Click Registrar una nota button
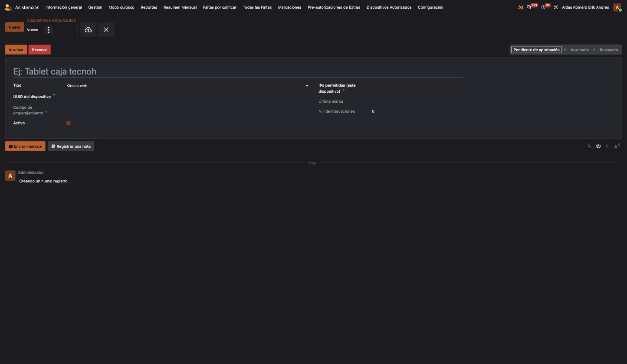Viewport: 627px width, 364px height. [x=71, y=146]
